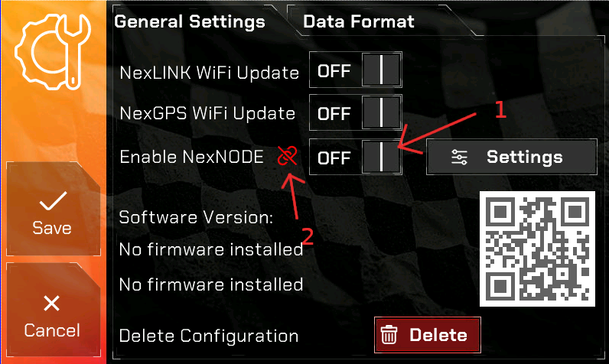
Task: Click the X icon above Cancel
Action: 52,303
